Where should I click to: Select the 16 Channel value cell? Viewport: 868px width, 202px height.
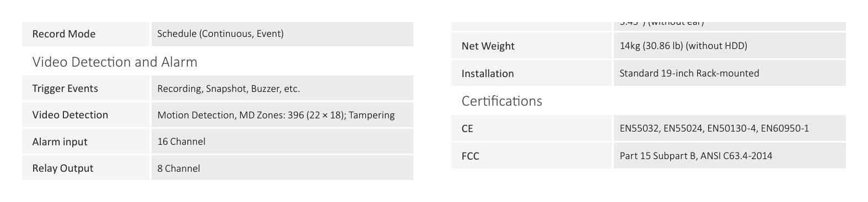click(282, 141)
